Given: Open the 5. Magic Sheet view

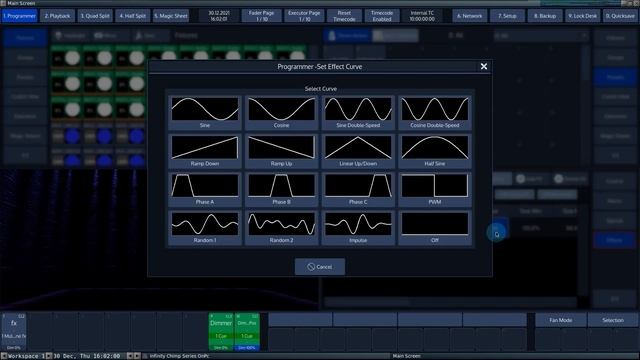Looking at the screenshot, I should pyautogui.click(x=171, y=16).
